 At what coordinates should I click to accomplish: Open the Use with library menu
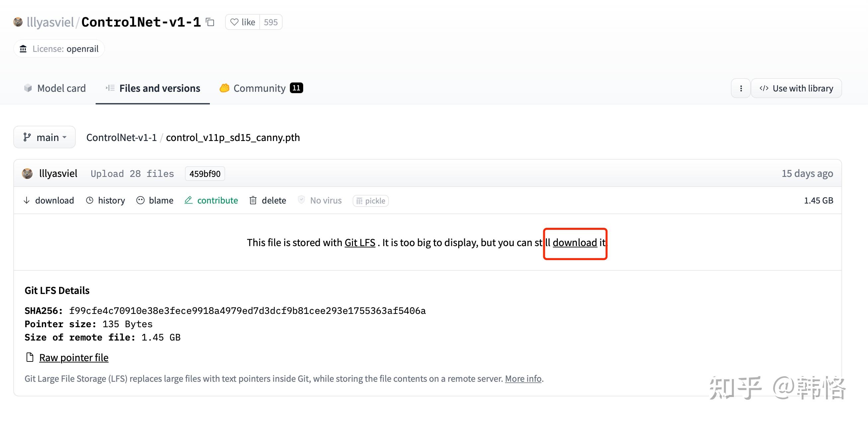tap(796, 88)
